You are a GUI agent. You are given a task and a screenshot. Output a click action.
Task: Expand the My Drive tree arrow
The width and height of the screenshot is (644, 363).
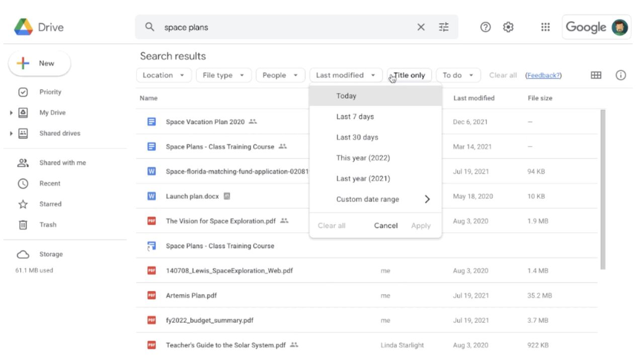point(11,113)
